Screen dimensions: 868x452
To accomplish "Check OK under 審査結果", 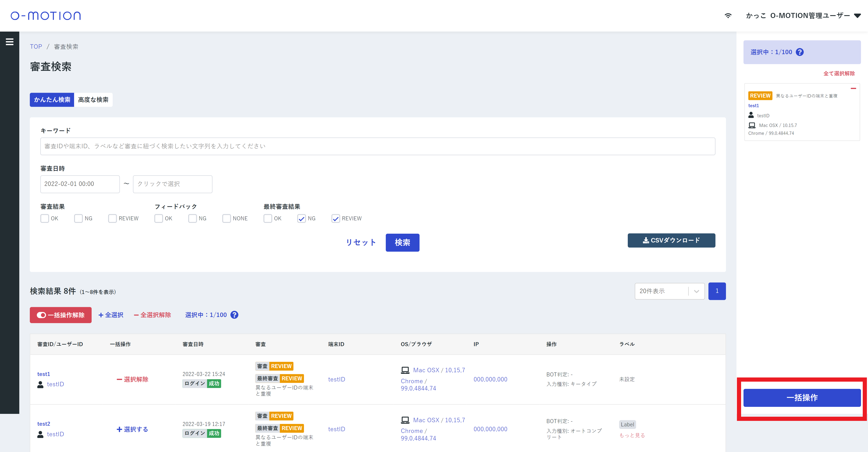I will (x=45, y=218).
